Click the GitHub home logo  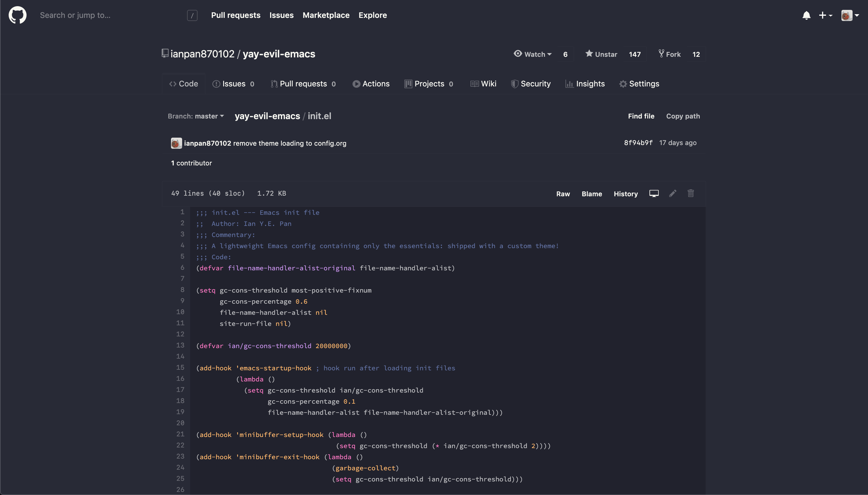click(17, 15)
